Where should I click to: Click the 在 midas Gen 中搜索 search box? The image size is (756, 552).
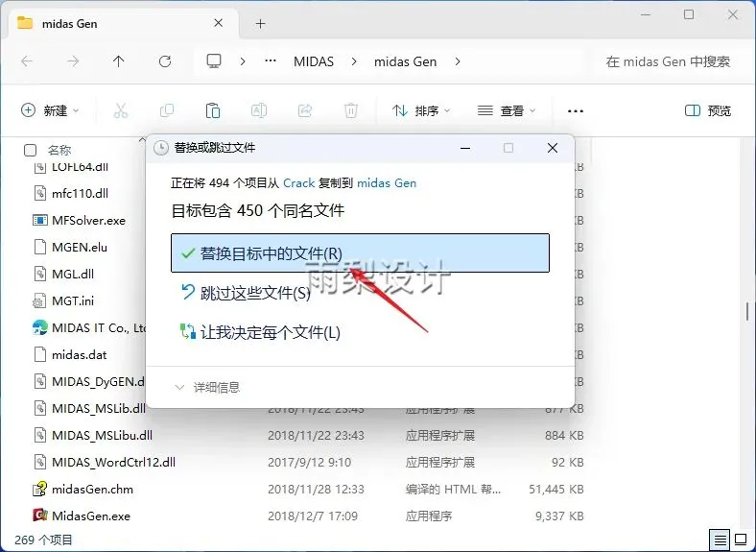pos(668,61)
